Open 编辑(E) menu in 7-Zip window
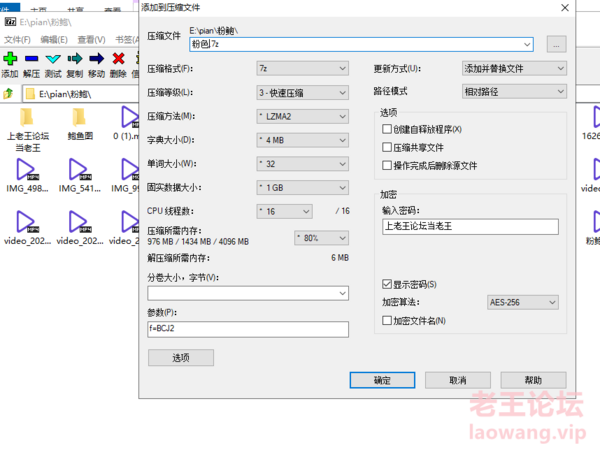Screen dimensions: 600x450 tap(54, 40)
